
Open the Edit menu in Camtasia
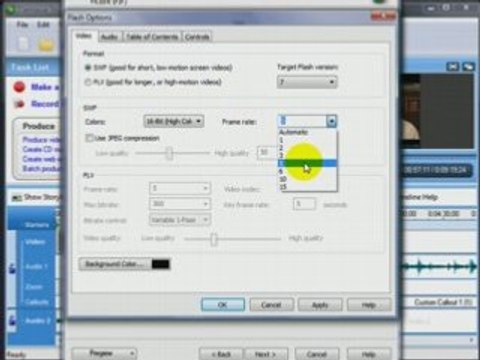point(43,25)
